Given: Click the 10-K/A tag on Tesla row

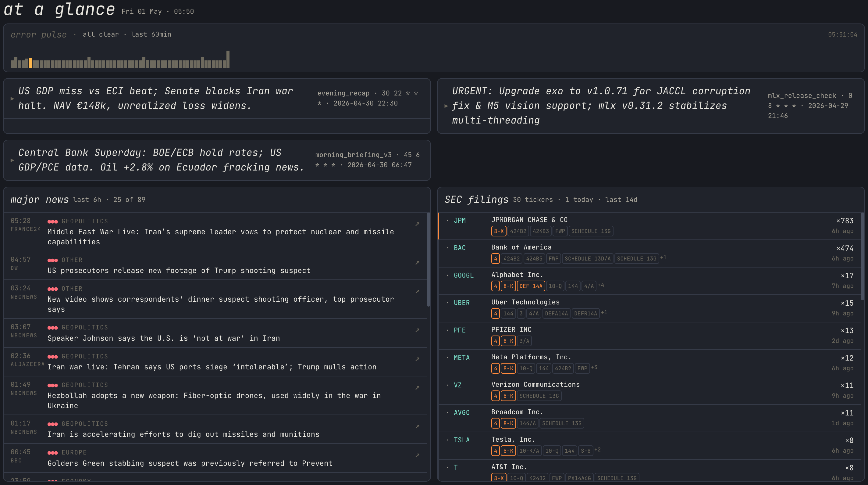Looking at the screenshot, I should coord(529,451).
